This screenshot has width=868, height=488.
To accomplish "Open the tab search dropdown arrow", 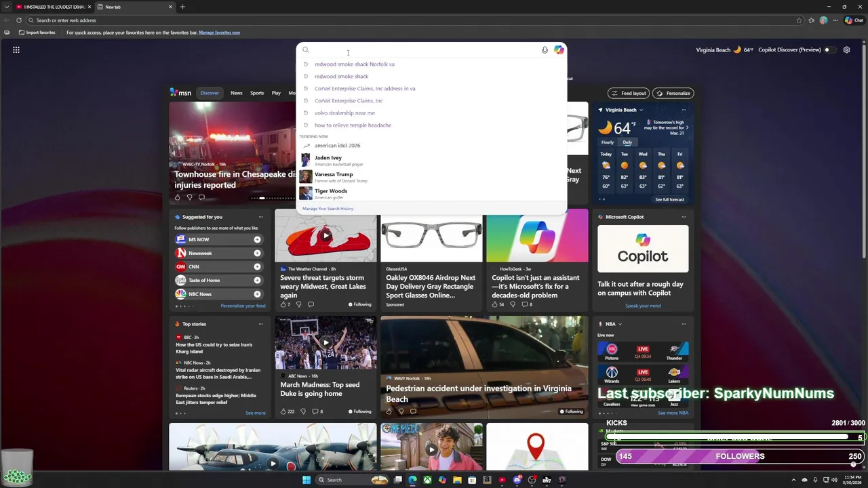I will [7, 7].
